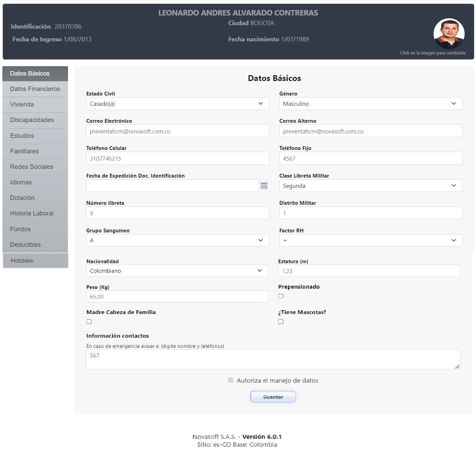Enable the ¿Tiene Mascotas? checkbox
Screen dimensions: 476x452
point(281,322)
